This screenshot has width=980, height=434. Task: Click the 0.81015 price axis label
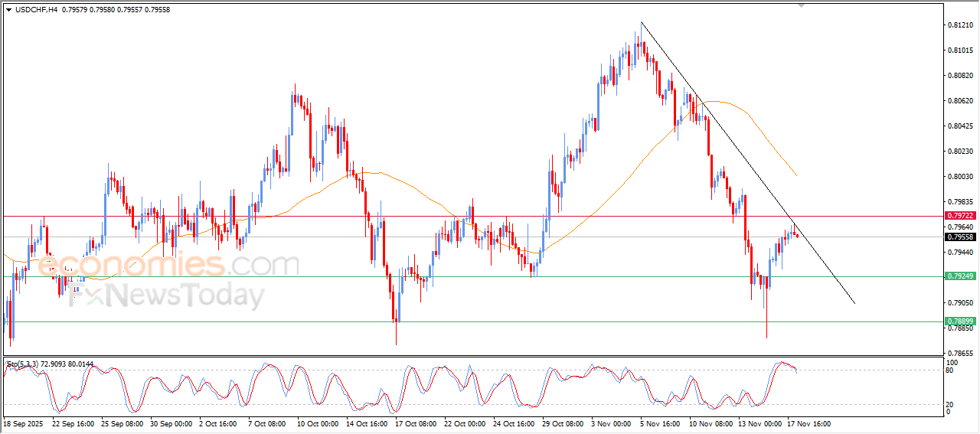tap(960, 51)
